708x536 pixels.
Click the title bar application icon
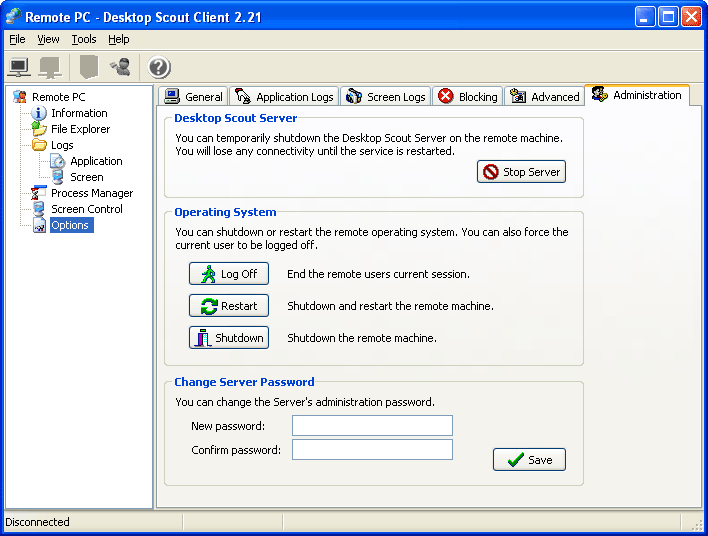coord(14,16)
